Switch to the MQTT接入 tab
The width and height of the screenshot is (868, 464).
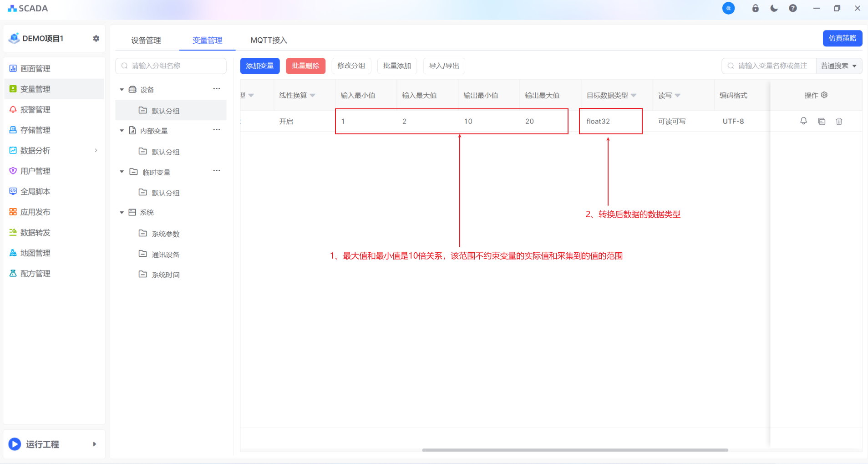click(269, 41)
